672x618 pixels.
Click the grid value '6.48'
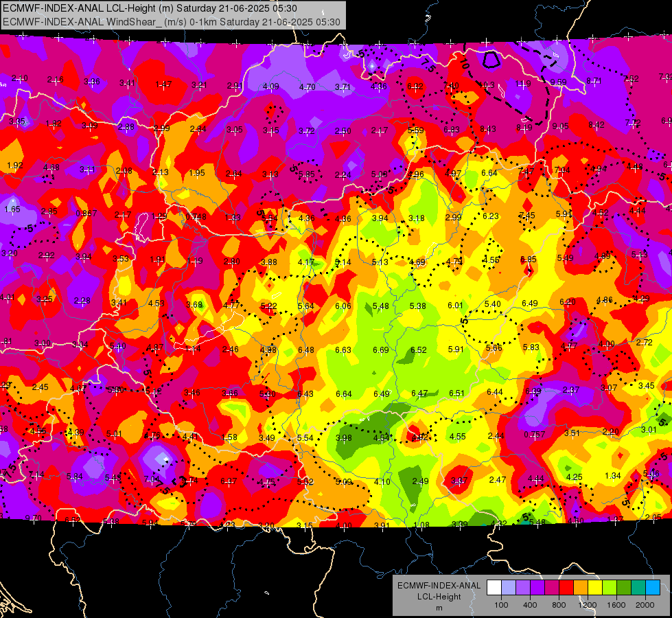[306, 350]
